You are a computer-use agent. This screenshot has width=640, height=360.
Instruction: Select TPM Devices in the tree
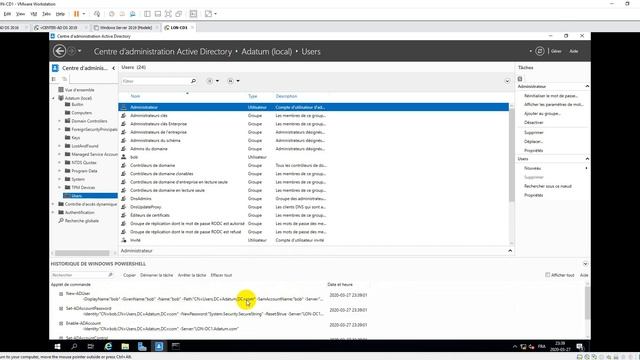[83, 187]
